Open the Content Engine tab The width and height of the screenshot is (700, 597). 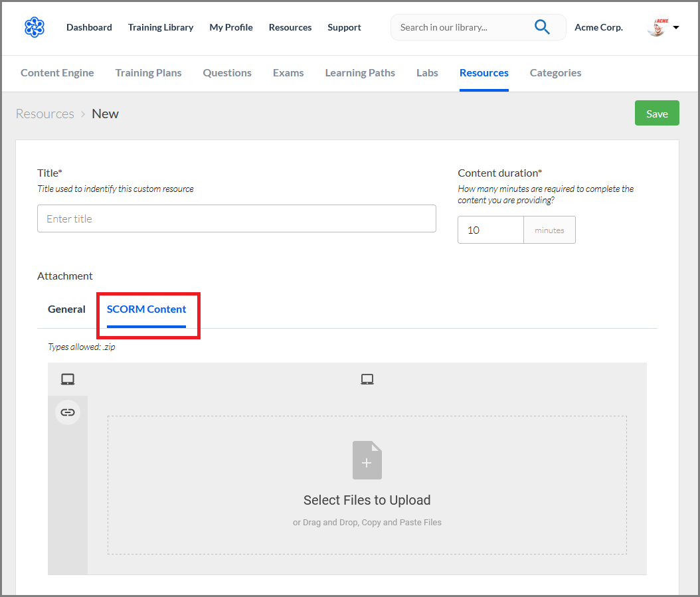pyautogui.click(x=57, y=73)
